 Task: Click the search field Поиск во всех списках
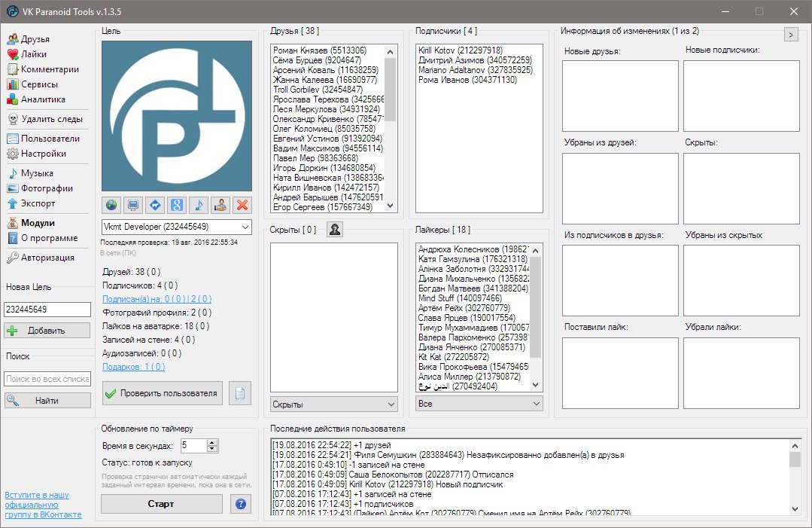coord(47,380)
